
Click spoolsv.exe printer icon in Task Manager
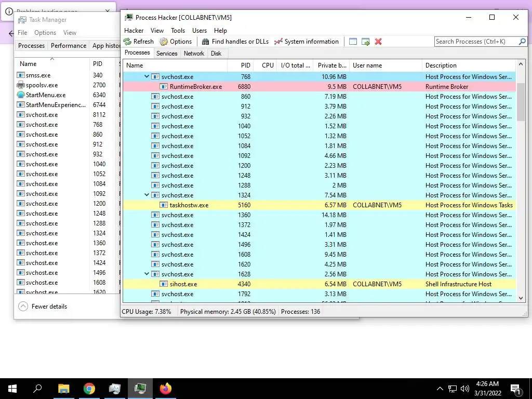click(x=21, y=85)
